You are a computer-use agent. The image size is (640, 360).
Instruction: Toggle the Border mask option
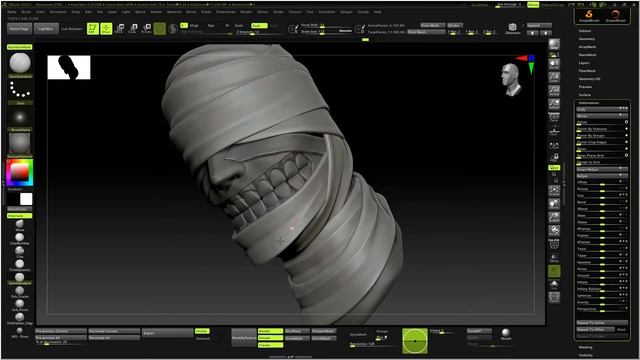tap(270, 331)
